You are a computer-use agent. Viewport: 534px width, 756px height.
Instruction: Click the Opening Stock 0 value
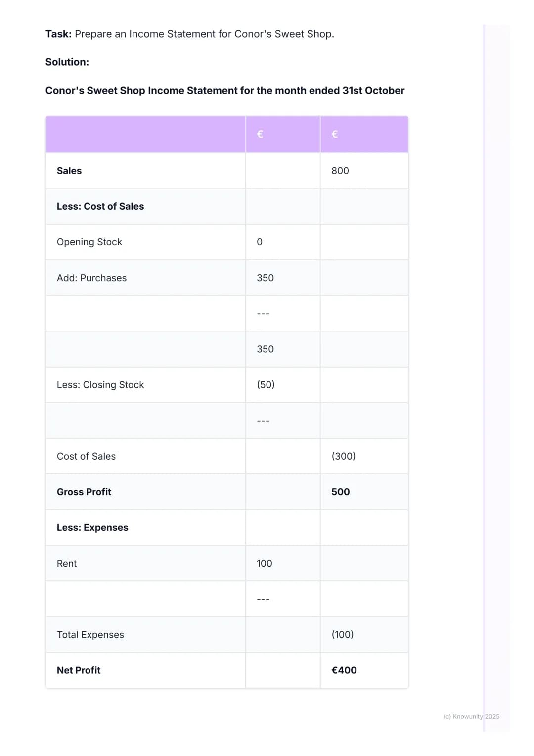[x=260, y=242]
